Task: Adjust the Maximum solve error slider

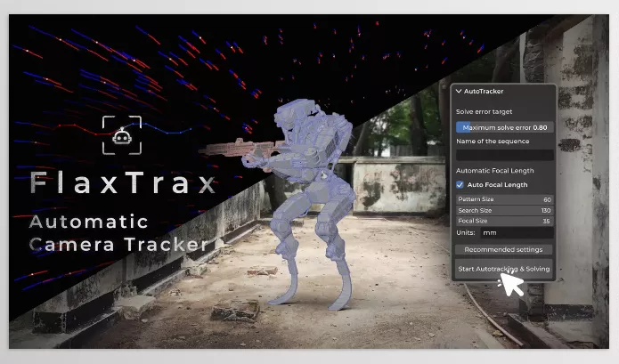Action: click(504, 127)
